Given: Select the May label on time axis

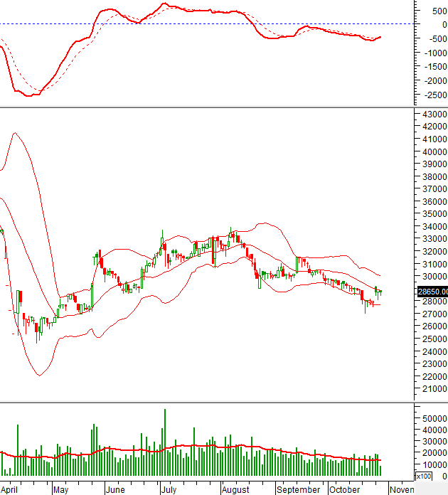Looking at the screenshot, I should tap(60, 489).
